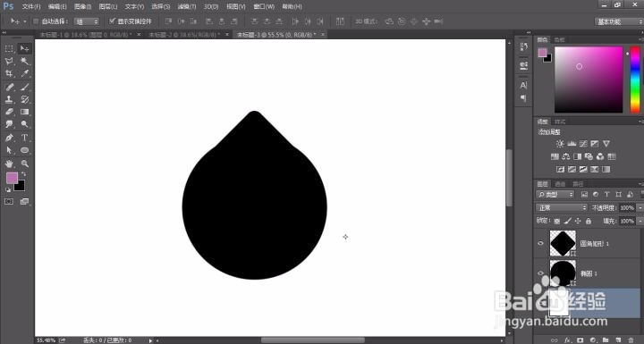644x344 pixels.
Task: Select the Gradient tool
Action: coord(25,112)
